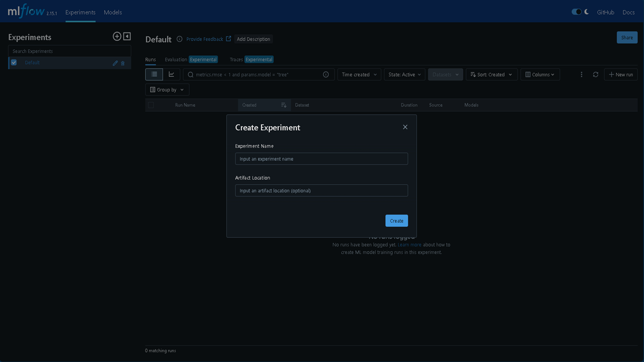Open the Time created dropdown

359,74
